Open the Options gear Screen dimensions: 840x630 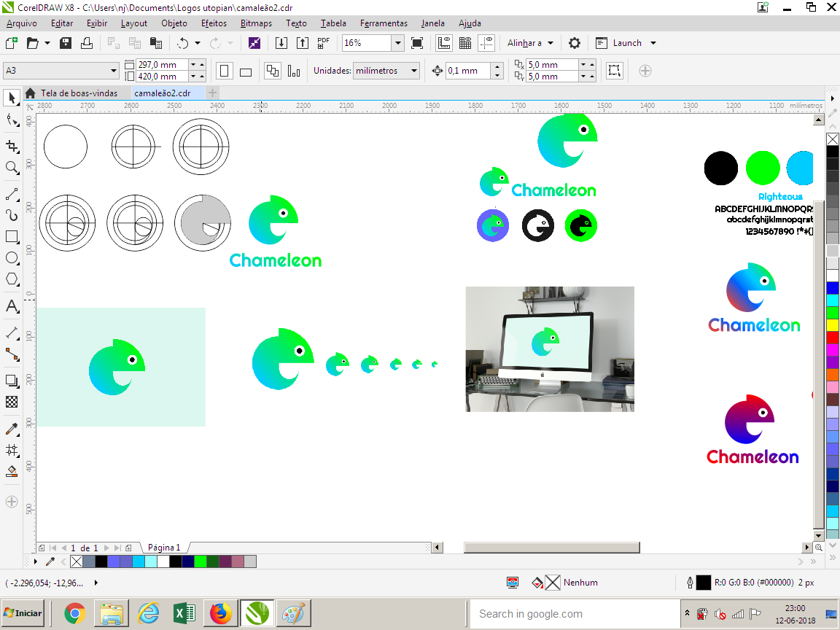click(x=575, y=43)
